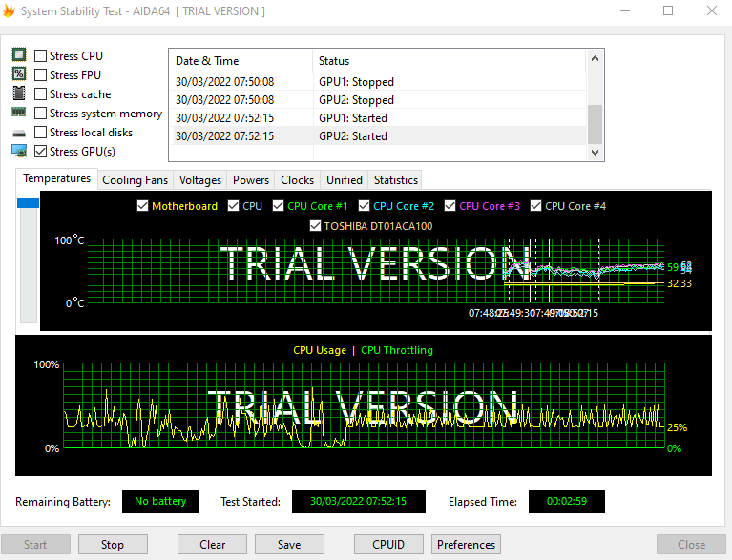The height and width of the screenshot is (560, 732).
Task: Maximize the System Stability Test window
Action: [x=668, y=10]
